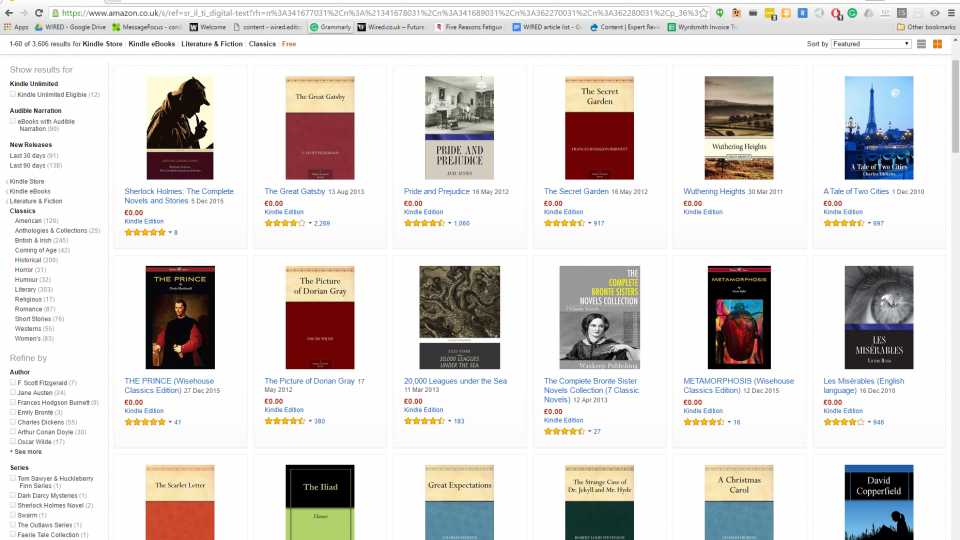This screenshot has height=540, width=960.
Task: Click the browser back arrow
Action: click(9, 13)
